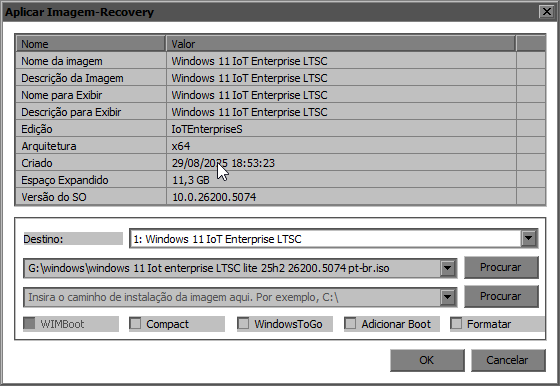Select the 'Descrição para Exibir' row label
The image size is (560, 386).
point(71,112)
